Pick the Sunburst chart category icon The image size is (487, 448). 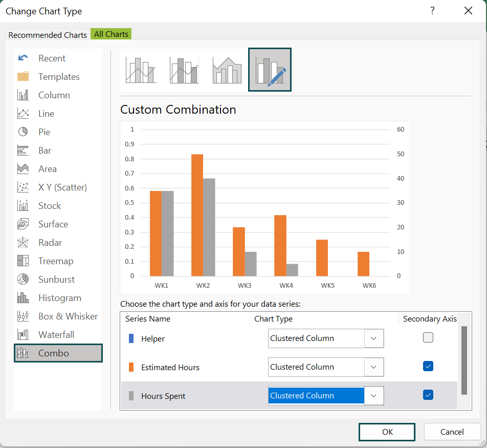coord(23,279)
